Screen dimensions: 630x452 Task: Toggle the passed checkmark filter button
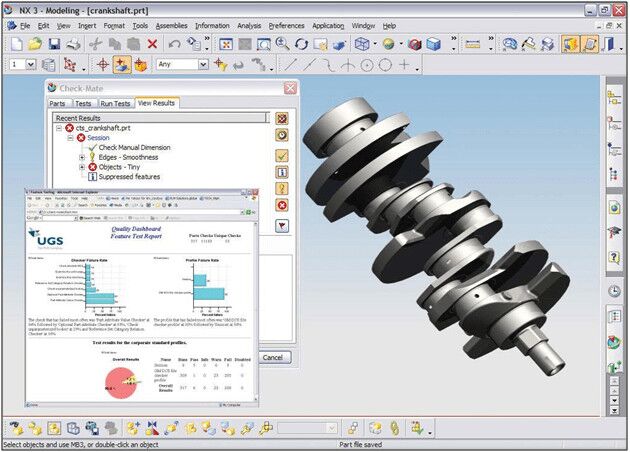click(x=282, y=155)
